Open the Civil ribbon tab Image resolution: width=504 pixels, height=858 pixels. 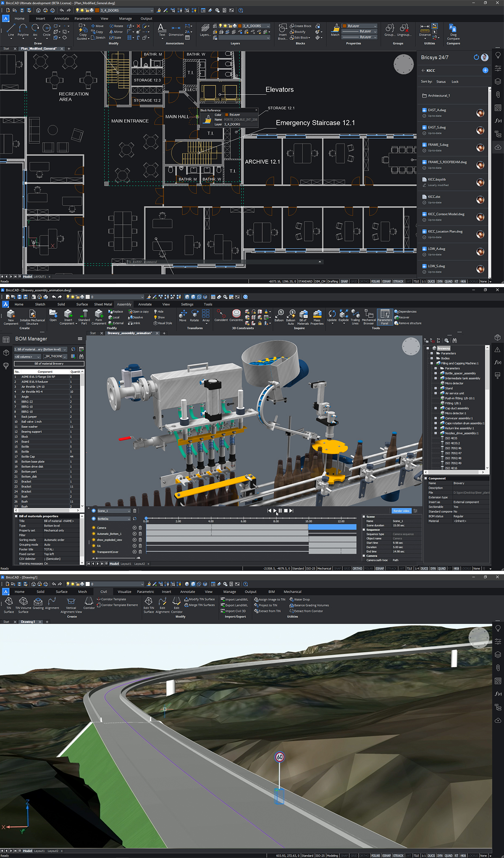click(x=103, y=591)
